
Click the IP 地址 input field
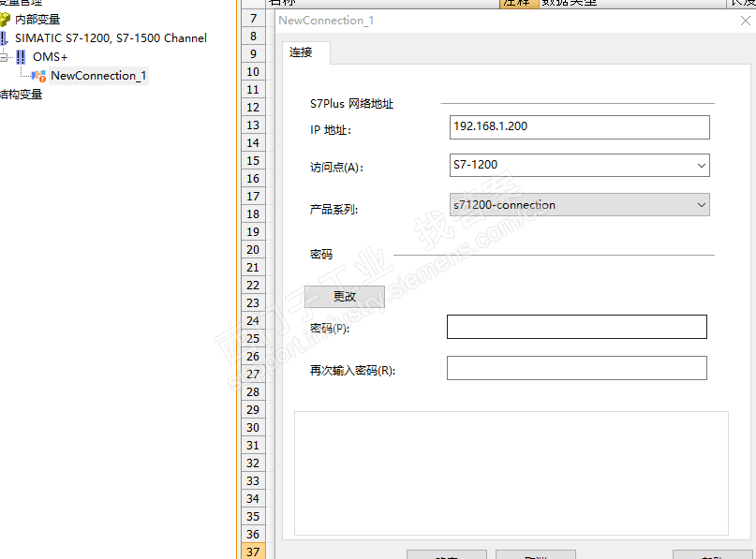(580, 127)
